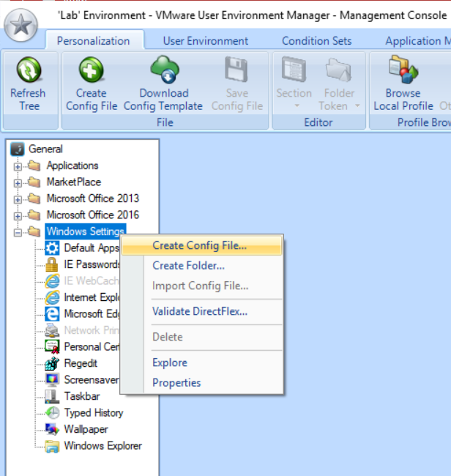Switch to the Personalization tab
This screenshot has width=451, height=476.
click(94, 41)
